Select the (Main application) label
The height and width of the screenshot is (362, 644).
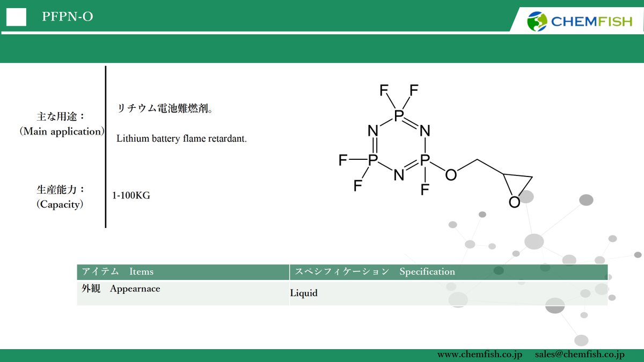(x=62, y=131)
